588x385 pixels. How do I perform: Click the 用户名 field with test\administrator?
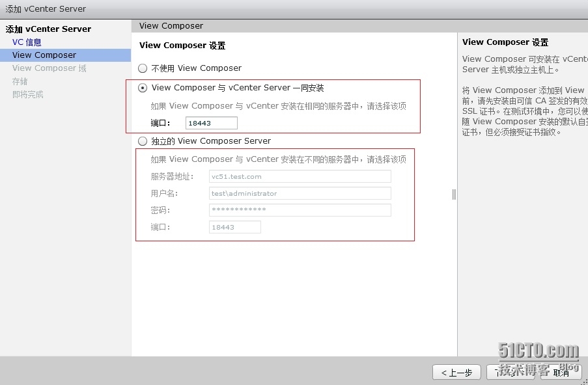tap(300, 193)
